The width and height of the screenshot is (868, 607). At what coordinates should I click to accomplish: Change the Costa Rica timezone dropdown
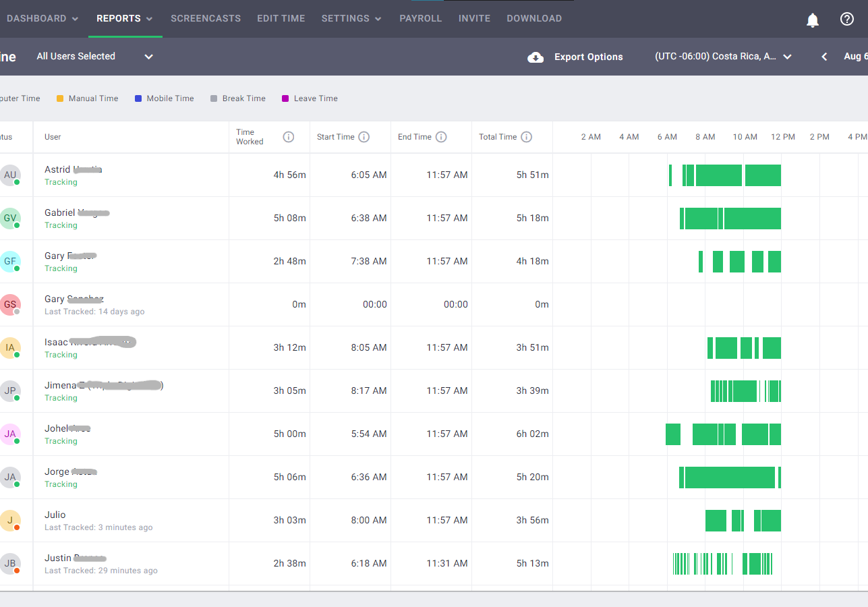point(723,57)
